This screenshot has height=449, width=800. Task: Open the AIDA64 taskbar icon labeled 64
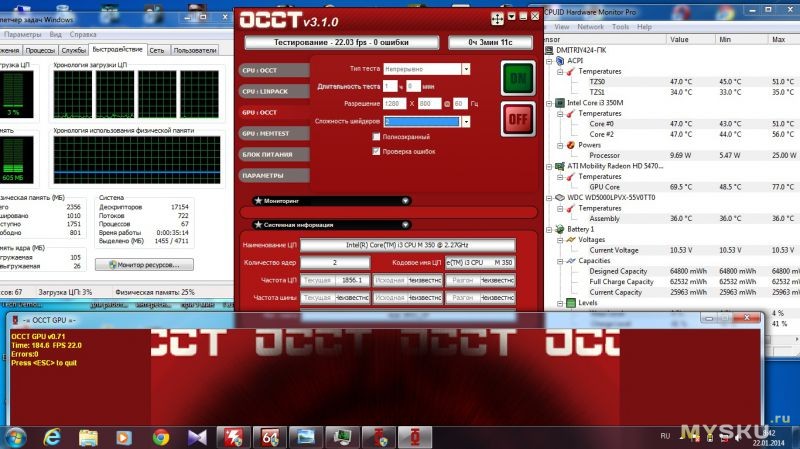[270, 437]
